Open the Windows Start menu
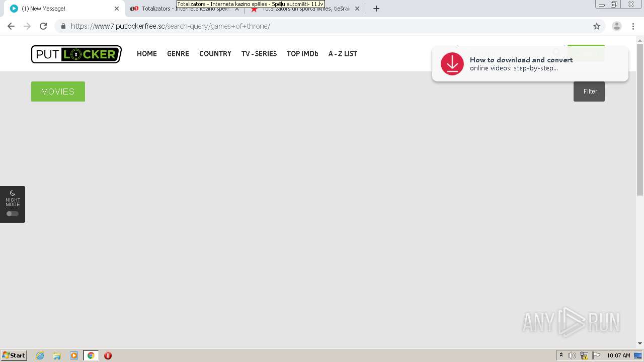Viewport: 644px width, 362px height. click(x=14, y=355)
